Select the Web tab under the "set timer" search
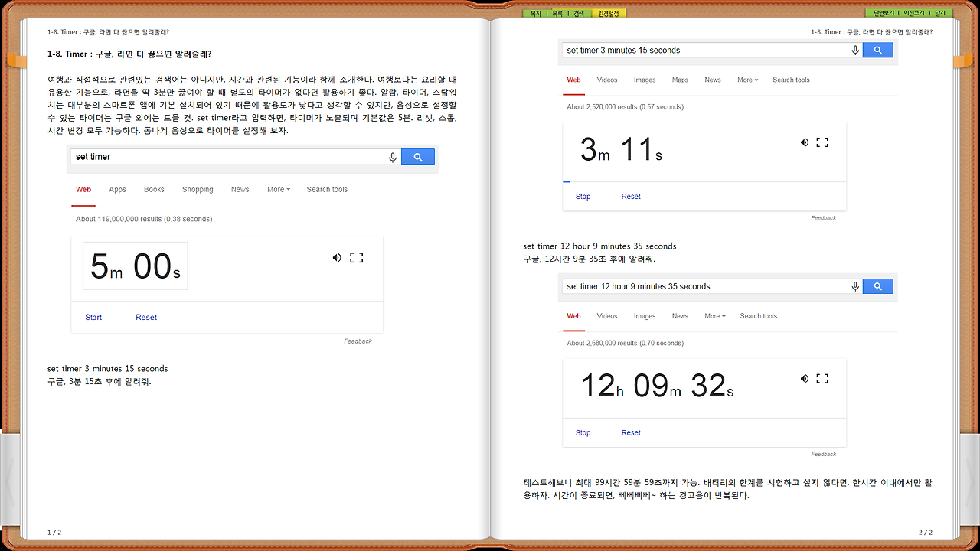980x551 pixels. click(83, 190)
